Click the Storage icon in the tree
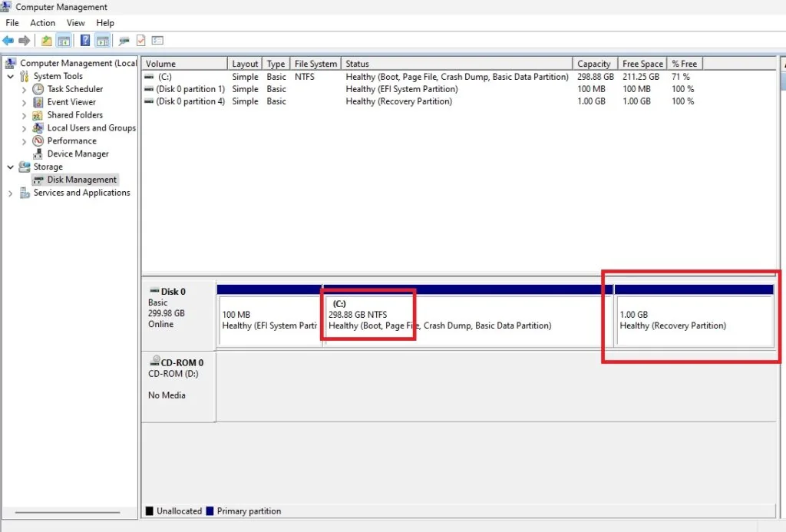Screen dimensions: 786x532 click(24, 167)
